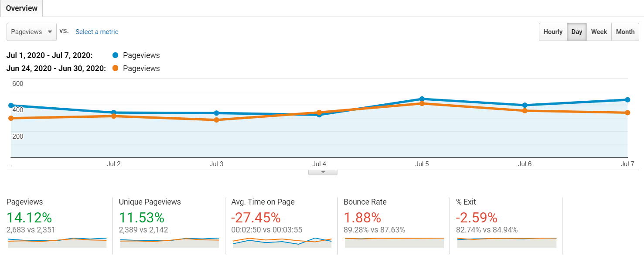Click the Bounce Rate sparkline
644x256 pixels.
(394, 242)
